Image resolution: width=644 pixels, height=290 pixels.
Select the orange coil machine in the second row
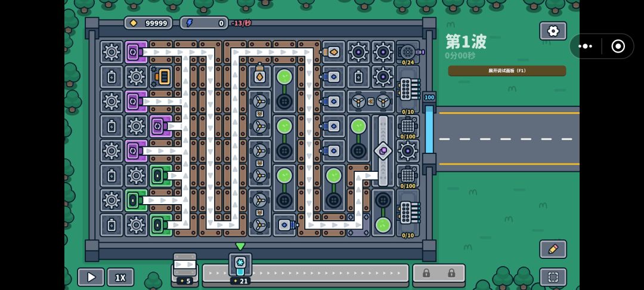161,77
